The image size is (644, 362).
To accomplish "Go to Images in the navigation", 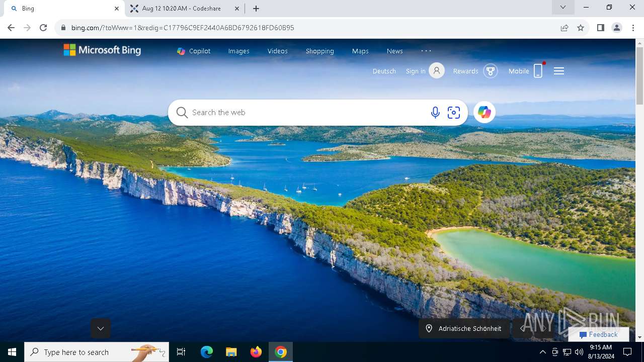I will pos(238,51).
